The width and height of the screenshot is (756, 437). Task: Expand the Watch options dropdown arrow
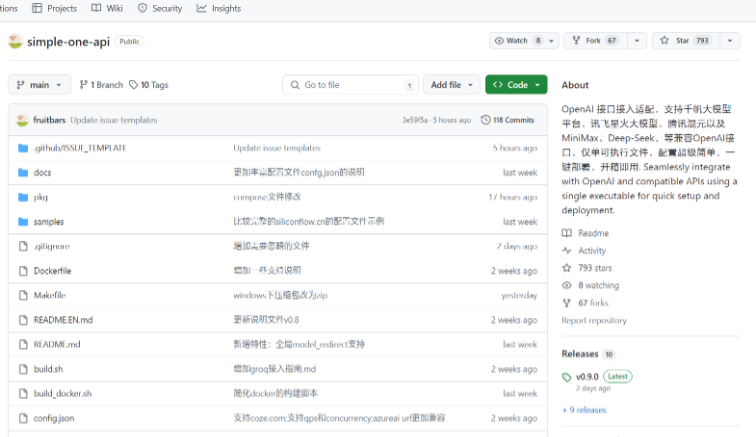(552, 41)
